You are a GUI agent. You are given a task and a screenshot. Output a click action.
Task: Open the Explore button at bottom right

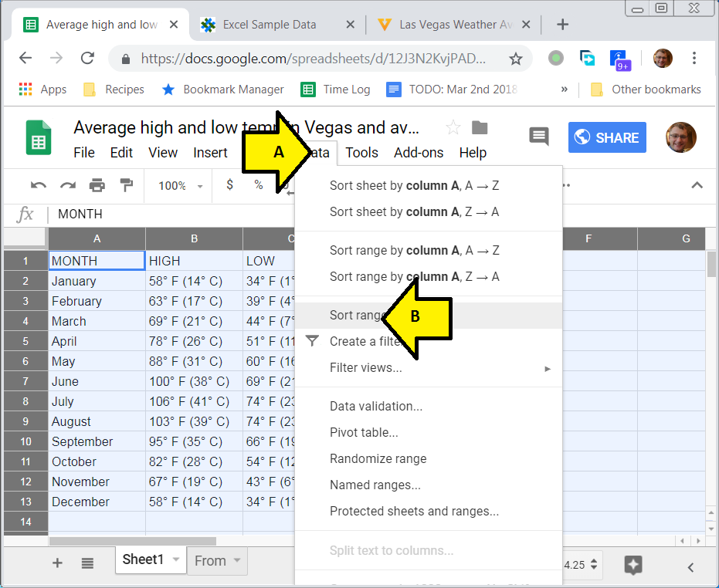coord(633,565)
